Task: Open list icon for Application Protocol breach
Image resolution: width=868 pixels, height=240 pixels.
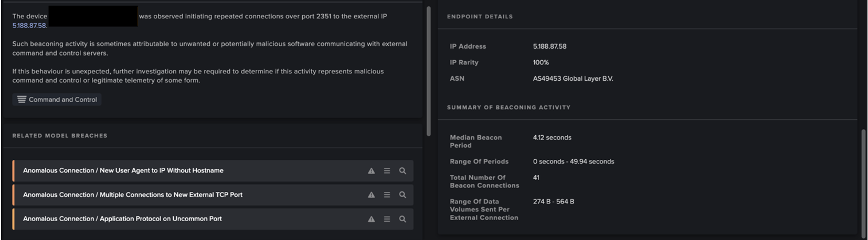Action: (387, 219)
